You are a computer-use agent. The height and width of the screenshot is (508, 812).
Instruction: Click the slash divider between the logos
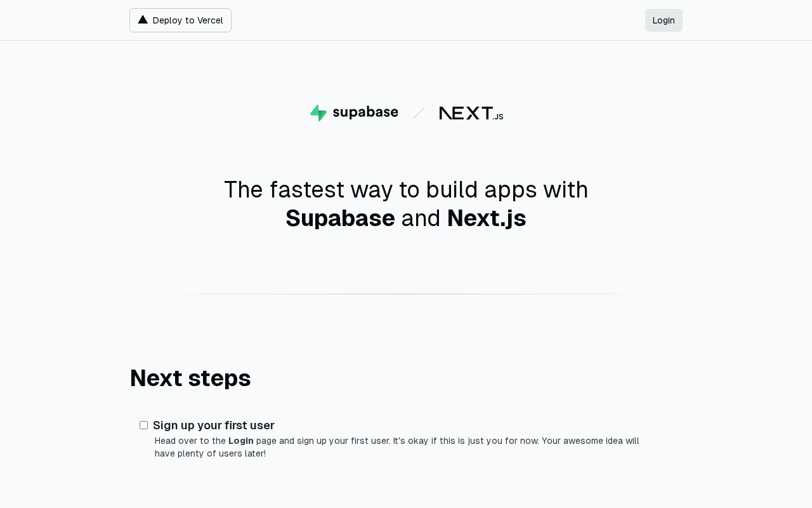click(x=419, y=113)
